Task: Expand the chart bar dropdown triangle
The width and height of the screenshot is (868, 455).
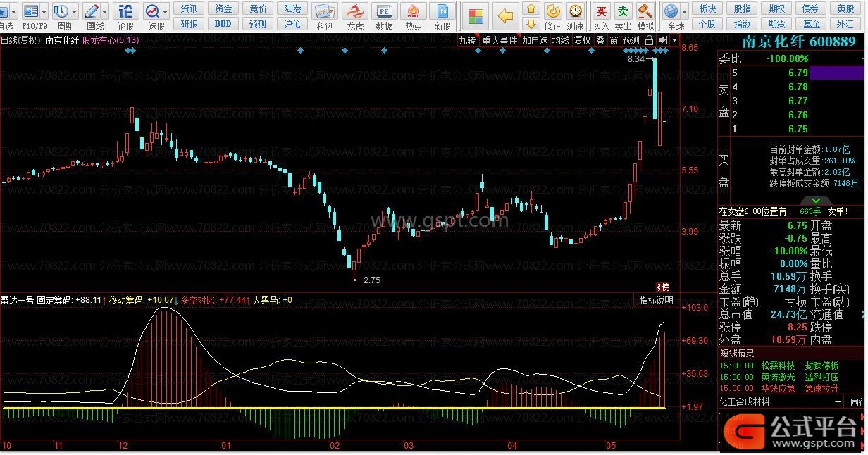Action: (674, 40)
